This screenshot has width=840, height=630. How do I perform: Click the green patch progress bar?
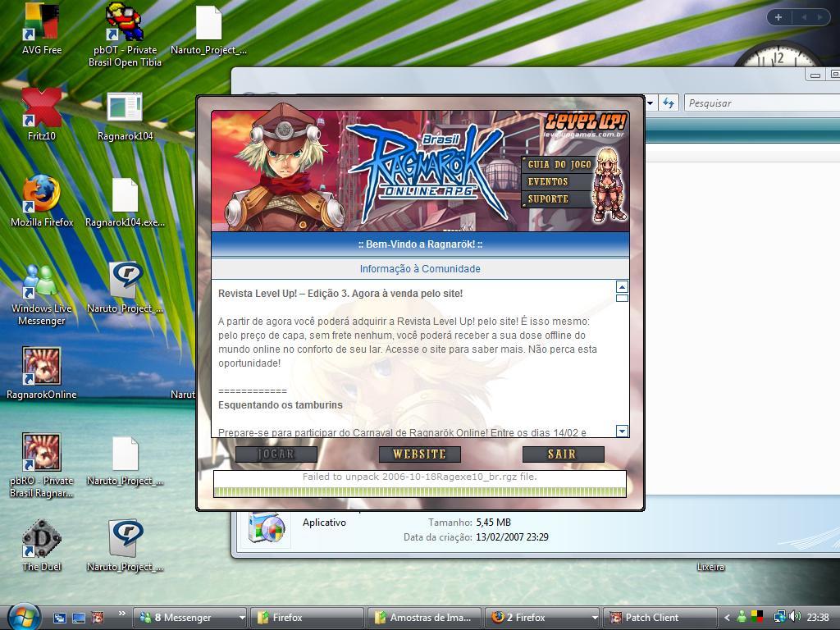point(419,492)
